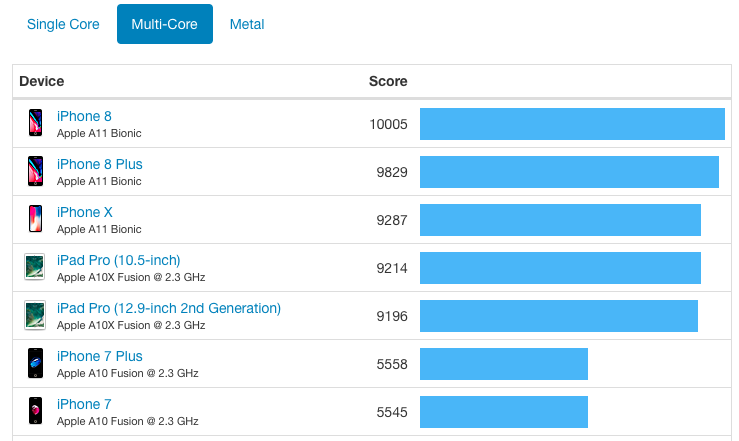Viewport: 739px width, 441px height.
Task: Click the iPhone 7 device icon
Action: [x=36, y=411]
